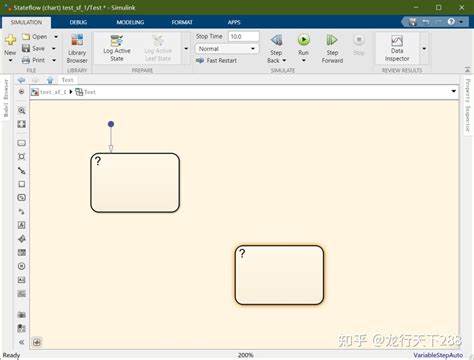Expand the Prepare gallery dropdown
This screenshot has width=474, height=360.
coord(186,49)
